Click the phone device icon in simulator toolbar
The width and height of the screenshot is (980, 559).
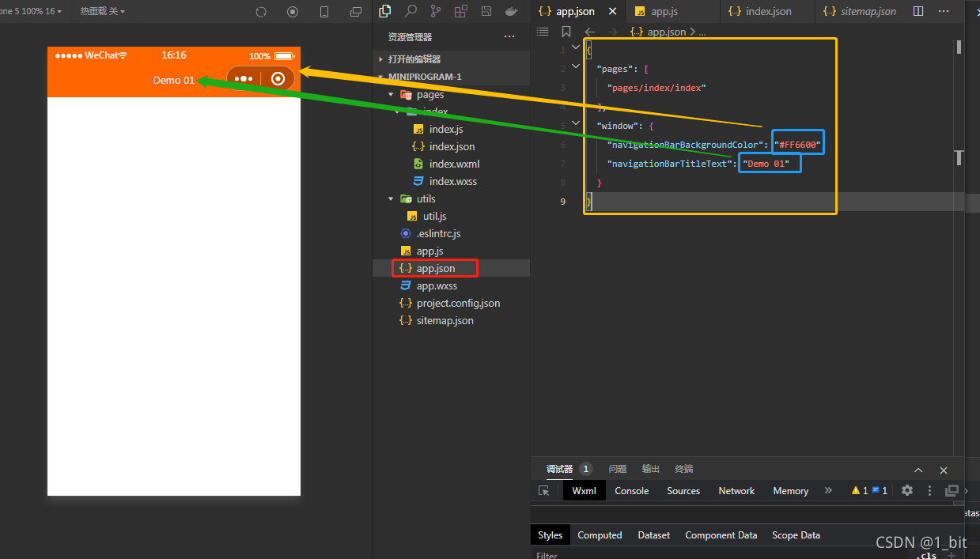tap(324, 12)
